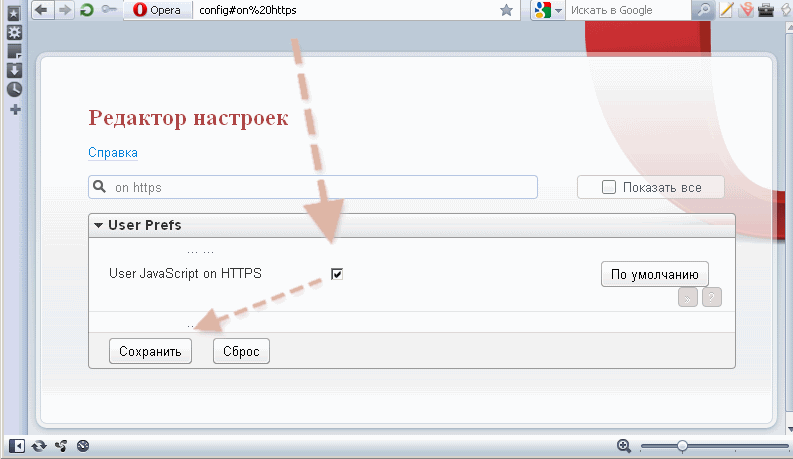Screen dimensions: 793x459
Task: Click the ? help button
Action: [x=711, y=297]
